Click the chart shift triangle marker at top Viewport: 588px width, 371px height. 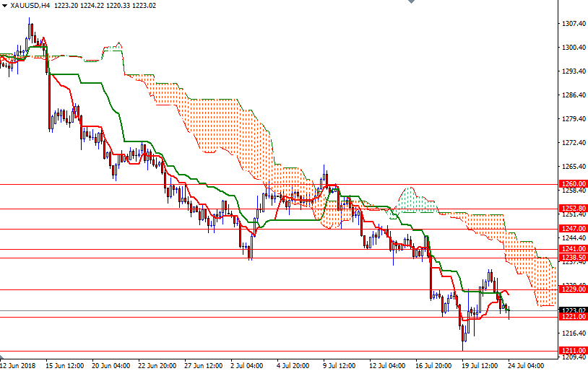[411, 4]
